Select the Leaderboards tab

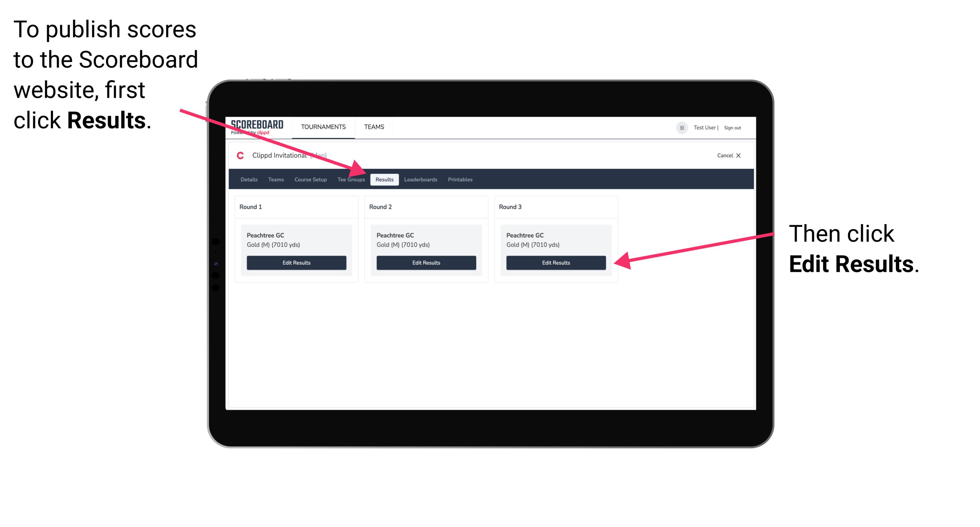pos(421,179)
